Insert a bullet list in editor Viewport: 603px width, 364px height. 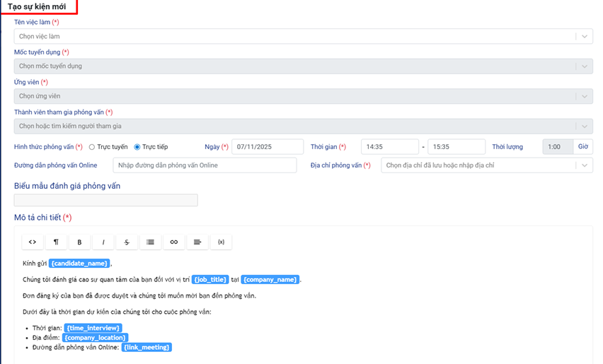(x=150, y=242)
